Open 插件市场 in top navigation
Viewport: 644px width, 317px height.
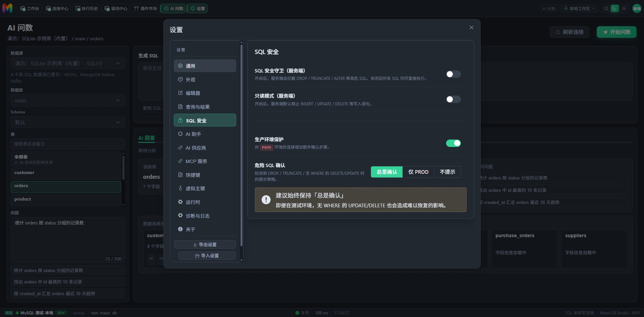[x=146, y=8]
